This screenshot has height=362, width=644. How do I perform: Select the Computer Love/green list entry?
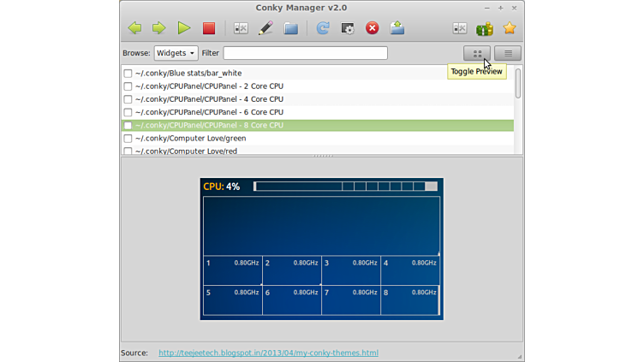tap(190, 138)
